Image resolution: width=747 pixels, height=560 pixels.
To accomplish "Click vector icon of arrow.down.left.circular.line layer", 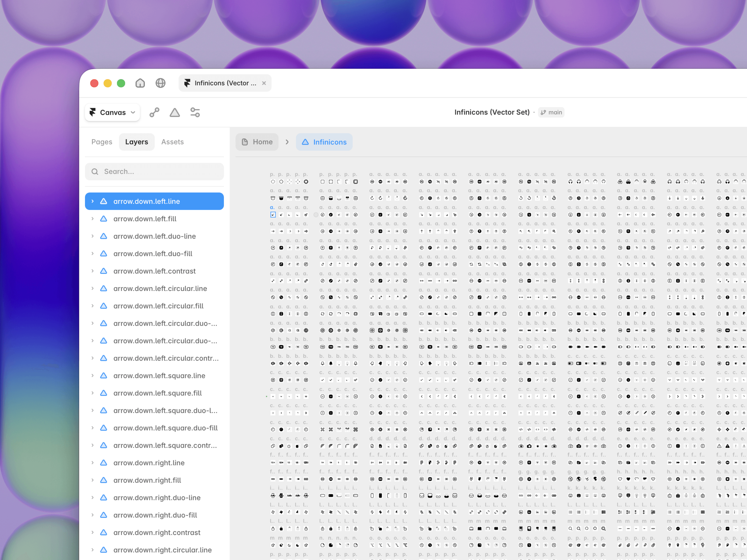I will click(104, 289).
